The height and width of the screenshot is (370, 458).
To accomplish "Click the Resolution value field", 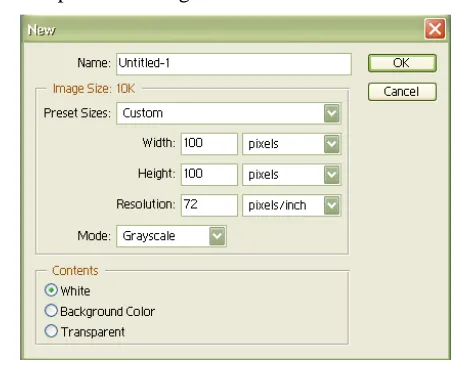I will pyautogui.click(x=209, y=205).
